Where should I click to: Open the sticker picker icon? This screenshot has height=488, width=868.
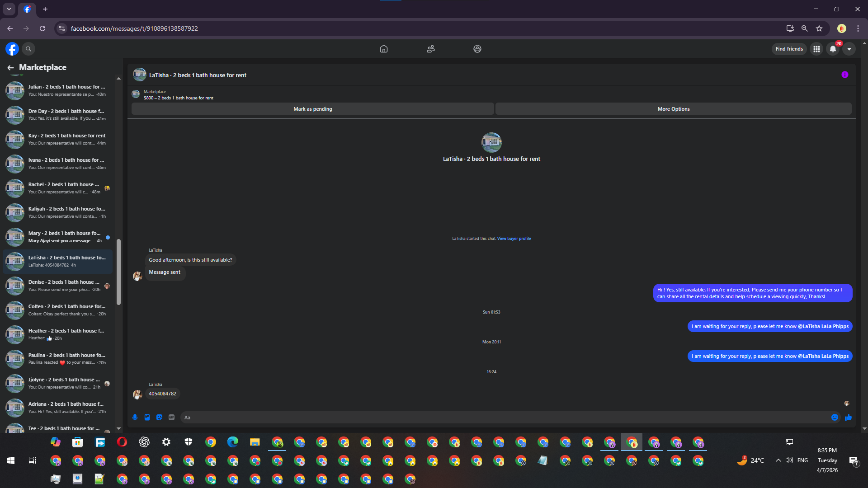click(x=159, y=418)
